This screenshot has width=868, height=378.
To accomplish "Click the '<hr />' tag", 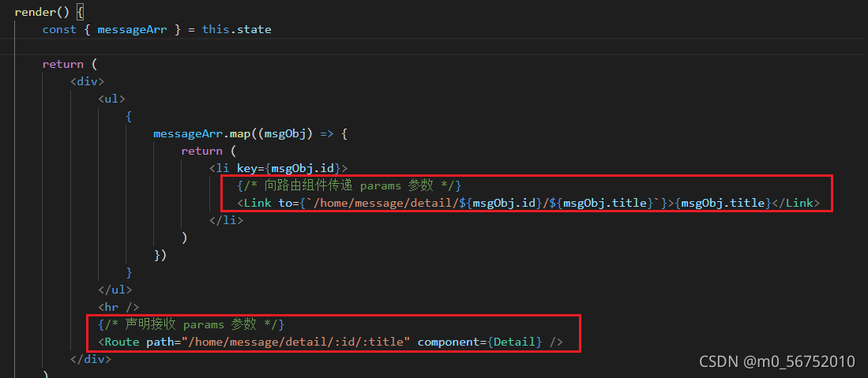I will click(x=118, y=307).
